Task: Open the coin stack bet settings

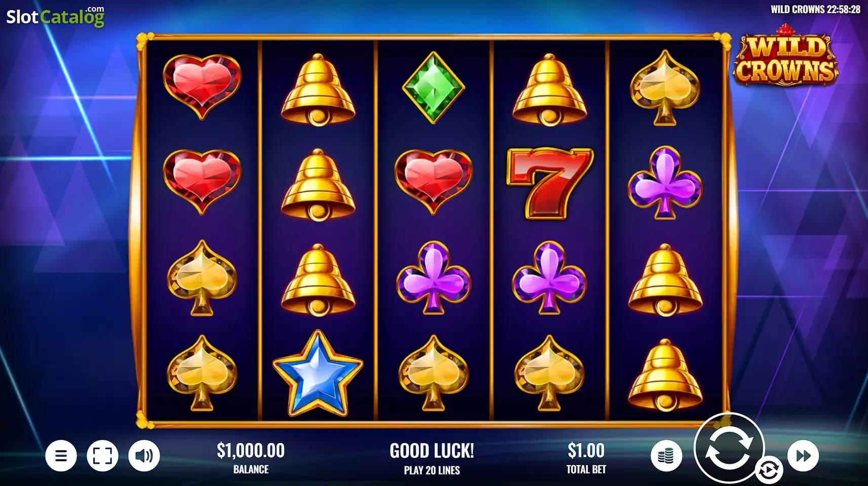Action: 666,456
